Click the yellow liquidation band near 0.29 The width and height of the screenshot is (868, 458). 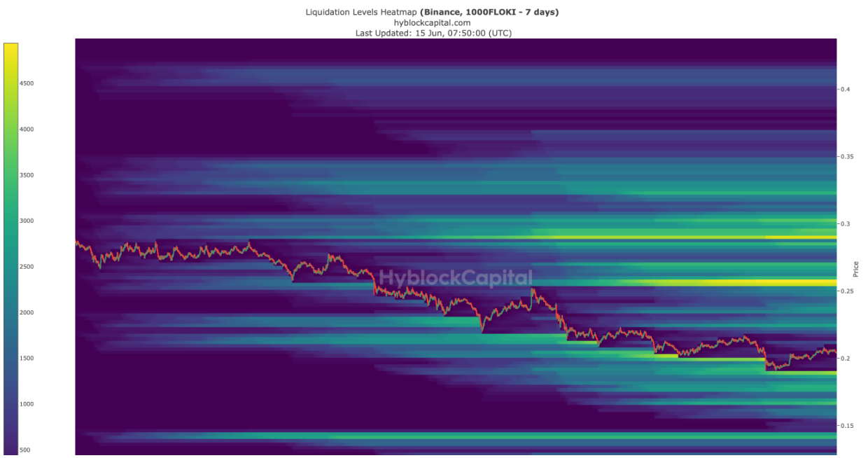click(685, 237)
